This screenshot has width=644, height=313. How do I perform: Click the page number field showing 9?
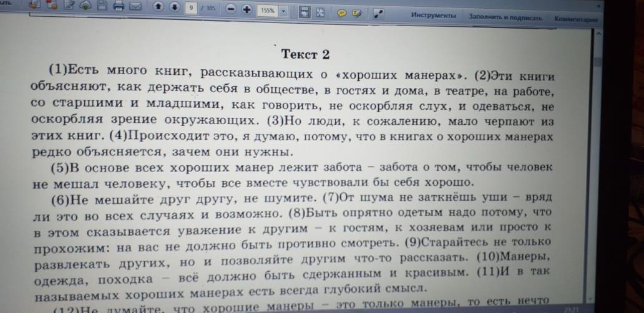[x=191, y=8]
